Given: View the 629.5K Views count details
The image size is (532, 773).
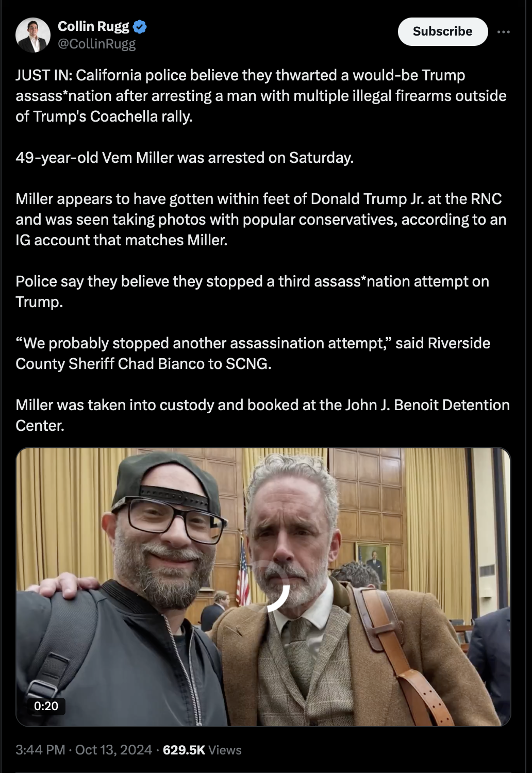Looking at the screenshot, I should click(202, 750).
